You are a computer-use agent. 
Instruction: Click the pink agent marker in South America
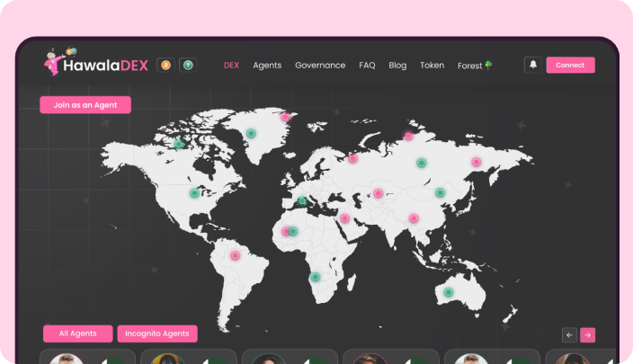pos(236,255)
